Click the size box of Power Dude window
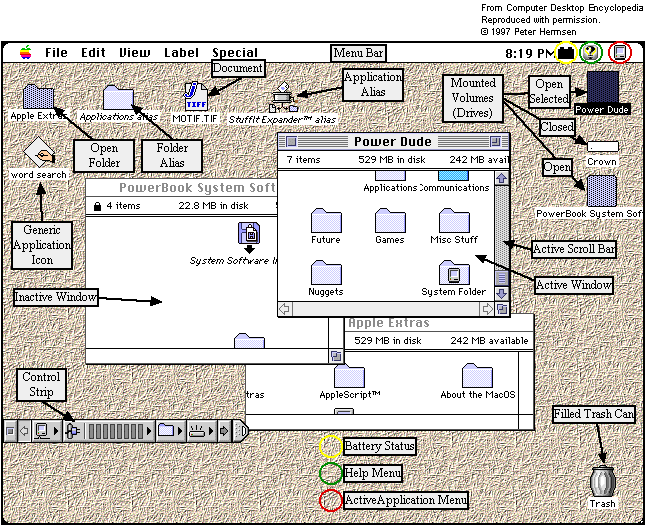This screenshot has height=527, width=647. [502, 309]
